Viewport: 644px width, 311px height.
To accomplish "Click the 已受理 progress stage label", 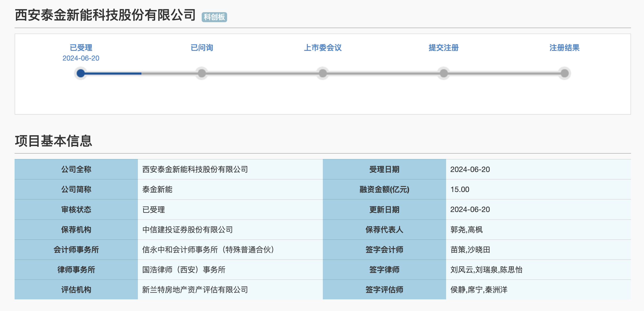I will pyautogui.click(x=81, y=48).
